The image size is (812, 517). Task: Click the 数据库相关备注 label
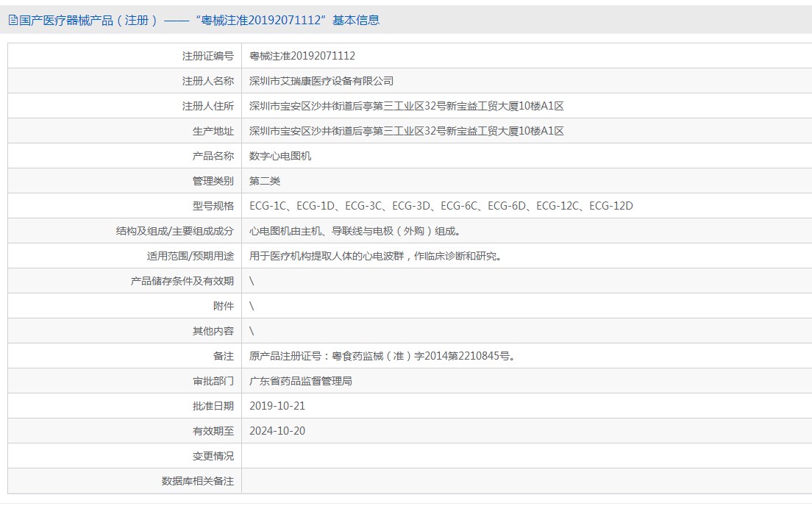tap(197, 481)
